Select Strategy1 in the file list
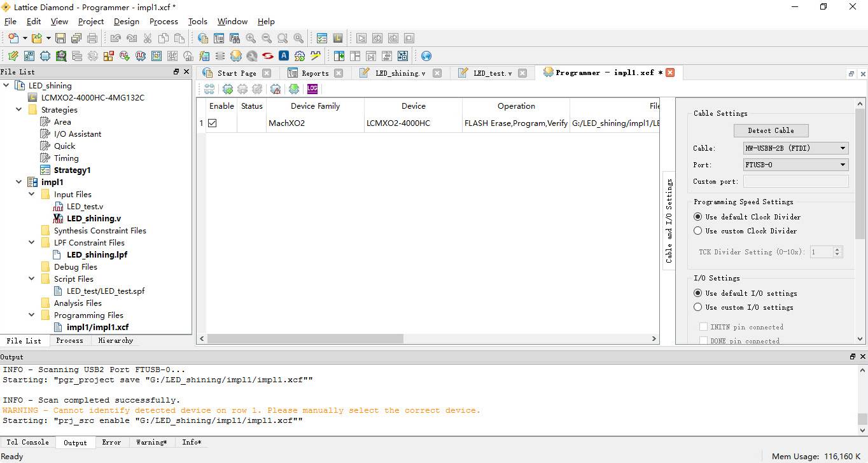Image resolution: width=868 pixels, height=463 pixels. click(72, 170)
